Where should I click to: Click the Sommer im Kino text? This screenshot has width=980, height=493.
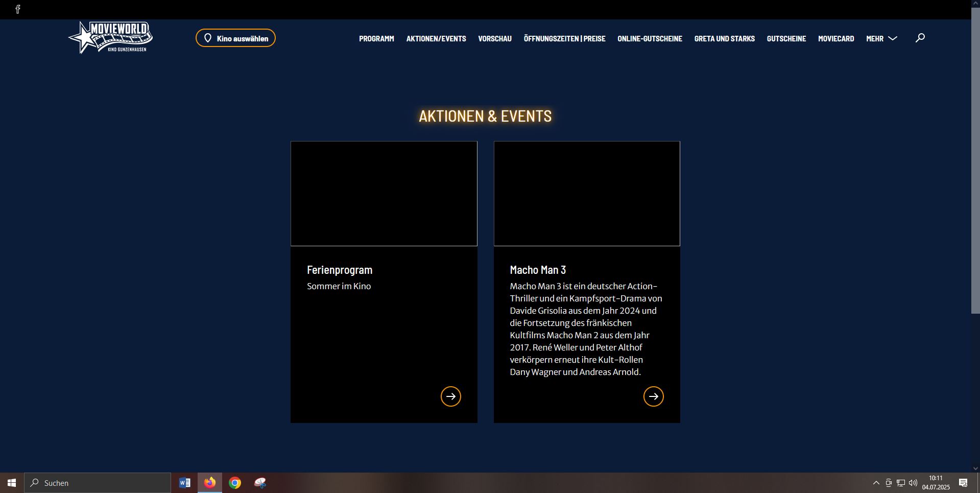(x=339, y=286)
